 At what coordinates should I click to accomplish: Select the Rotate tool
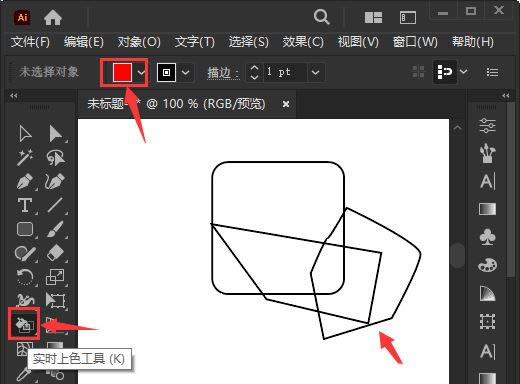25,277
